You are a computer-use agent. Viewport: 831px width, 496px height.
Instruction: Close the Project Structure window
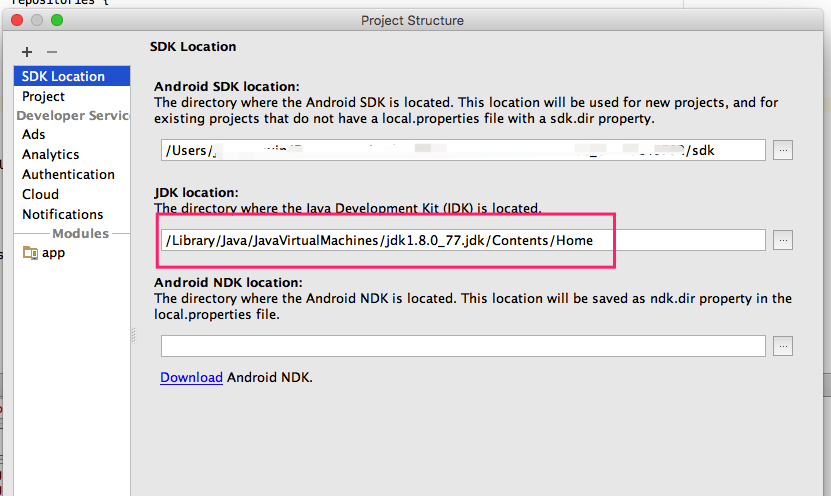17,20
